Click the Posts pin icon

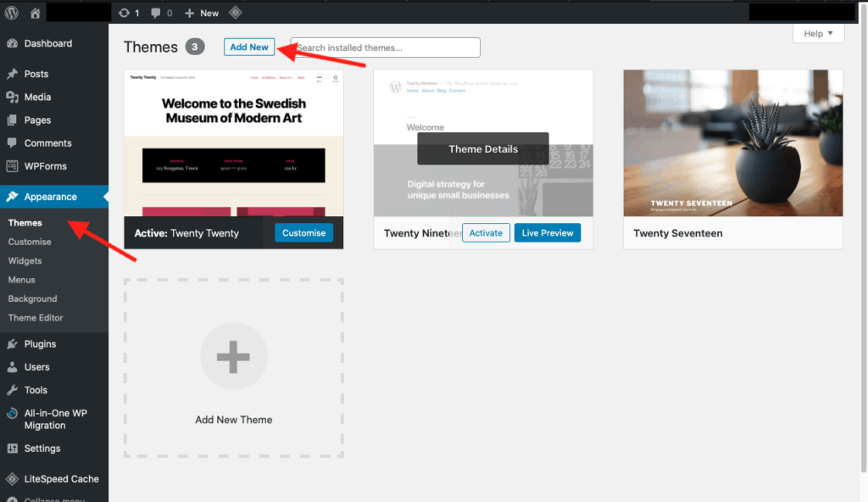(x=12, y=74)
